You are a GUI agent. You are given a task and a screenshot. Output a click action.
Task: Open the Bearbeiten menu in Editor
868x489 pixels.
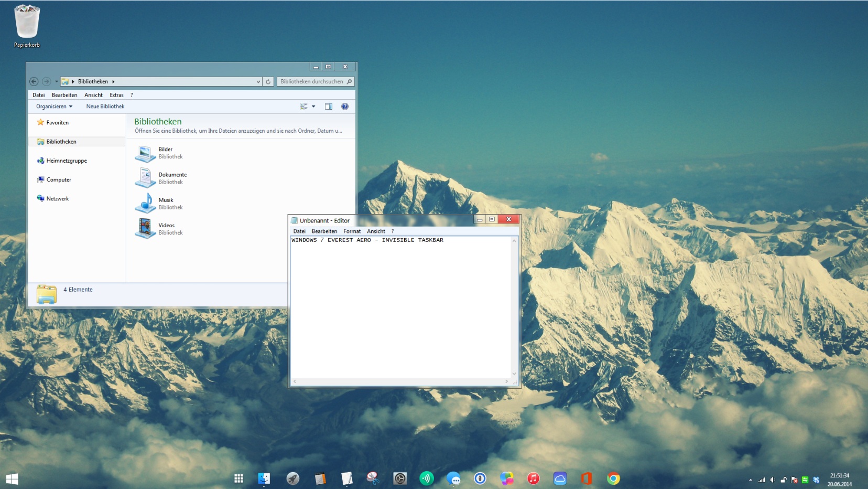coord(324,231)
